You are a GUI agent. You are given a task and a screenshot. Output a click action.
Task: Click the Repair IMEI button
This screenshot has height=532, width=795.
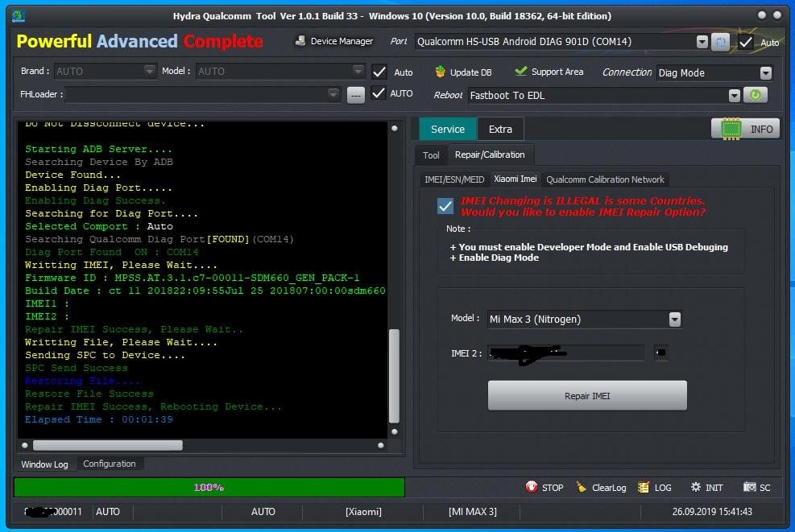(x=587, y=396)
